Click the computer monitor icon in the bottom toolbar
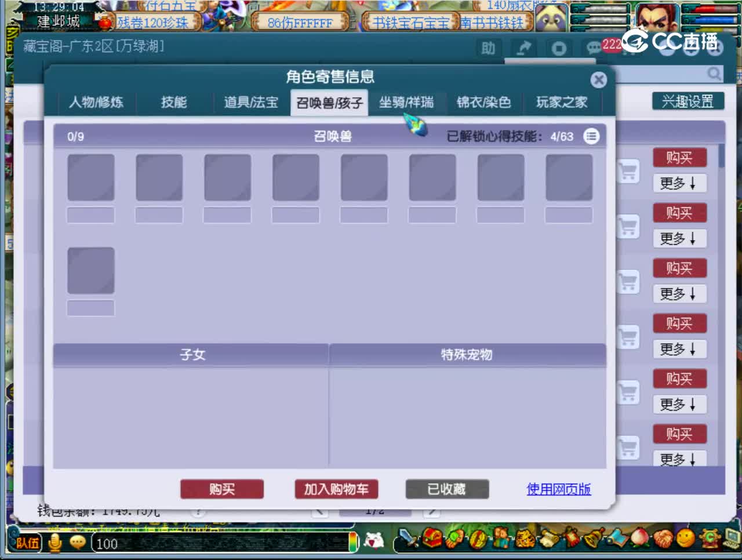 [732, 537]
